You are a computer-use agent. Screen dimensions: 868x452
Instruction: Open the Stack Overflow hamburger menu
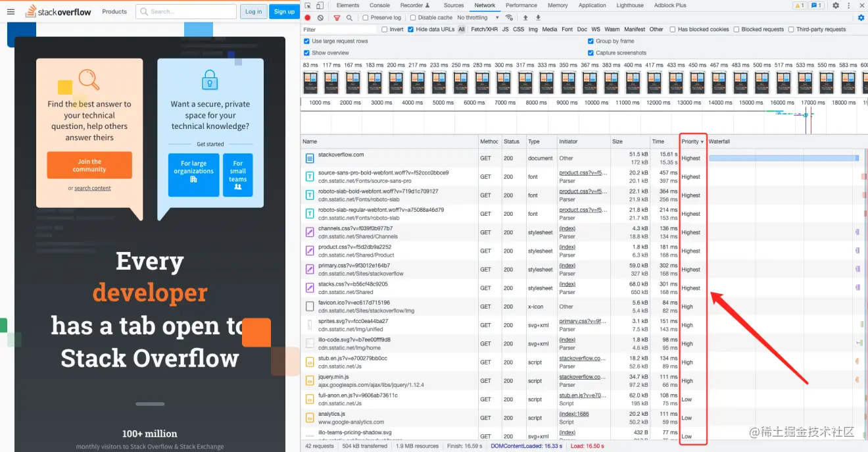pos(11,12)
